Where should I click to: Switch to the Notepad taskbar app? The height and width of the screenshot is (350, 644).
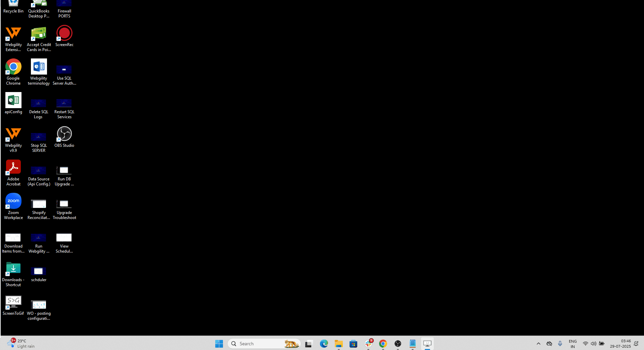(x=413, y=344)
